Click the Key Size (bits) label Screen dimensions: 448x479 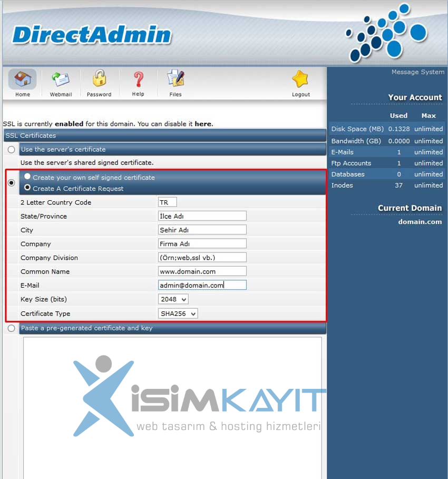click(x=44, y=299)
